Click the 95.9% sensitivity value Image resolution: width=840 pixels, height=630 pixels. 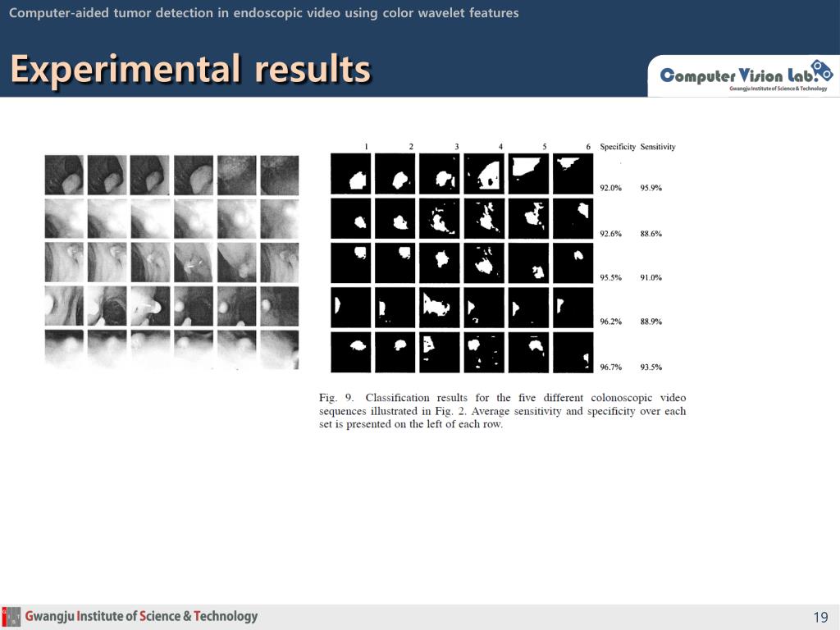[651, 188]
